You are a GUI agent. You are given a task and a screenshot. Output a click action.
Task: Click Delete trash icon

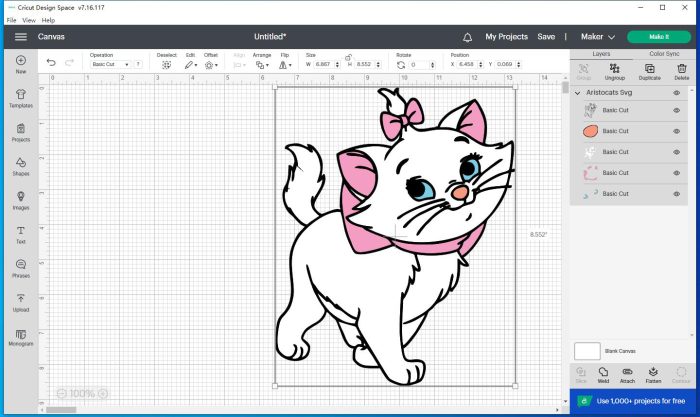682,71
